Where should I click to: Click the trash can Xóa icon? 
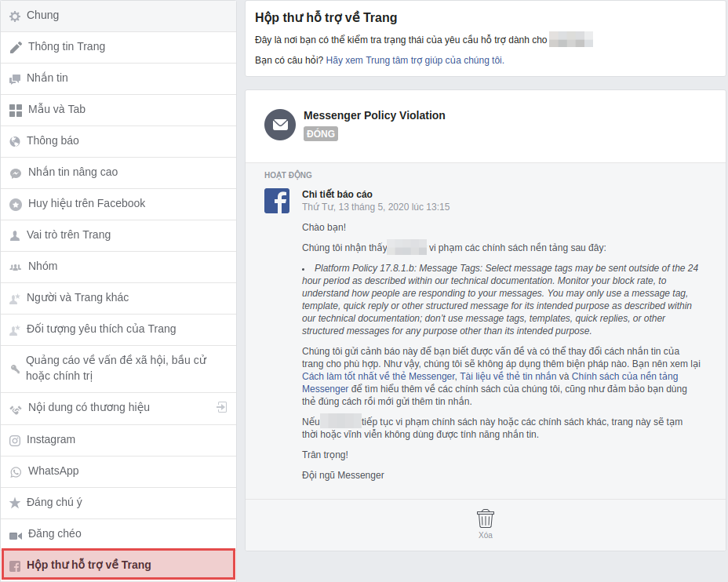[485, 518]
